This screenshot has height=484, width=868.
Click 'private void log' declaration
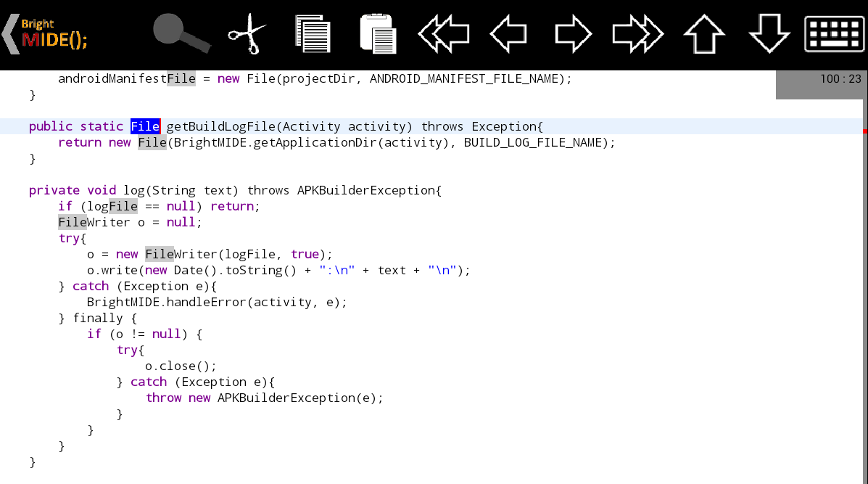coord(86,191)
